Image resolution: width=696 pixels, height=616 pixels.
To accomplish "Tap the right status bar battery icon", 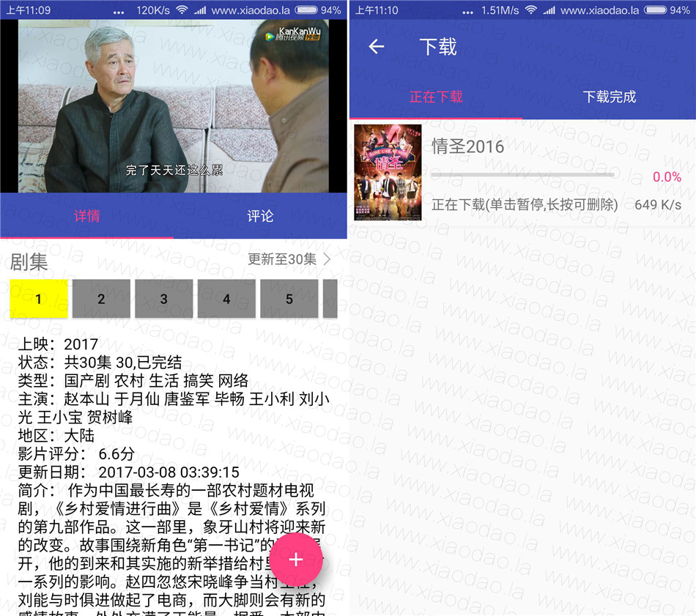I will point(656,10).
